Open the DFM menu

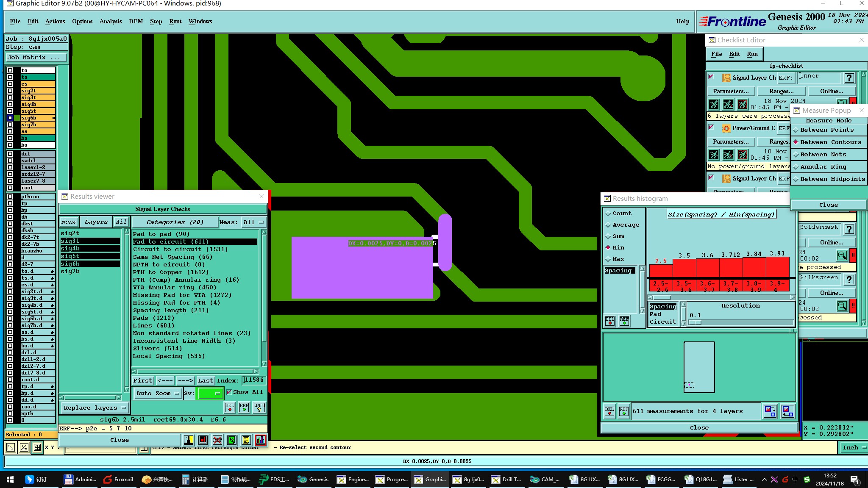coord(136,22)
